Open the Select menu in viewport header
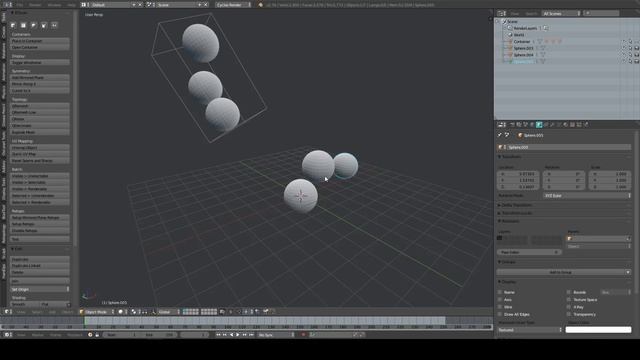The image size is (640, 360). tap(37, 312)
